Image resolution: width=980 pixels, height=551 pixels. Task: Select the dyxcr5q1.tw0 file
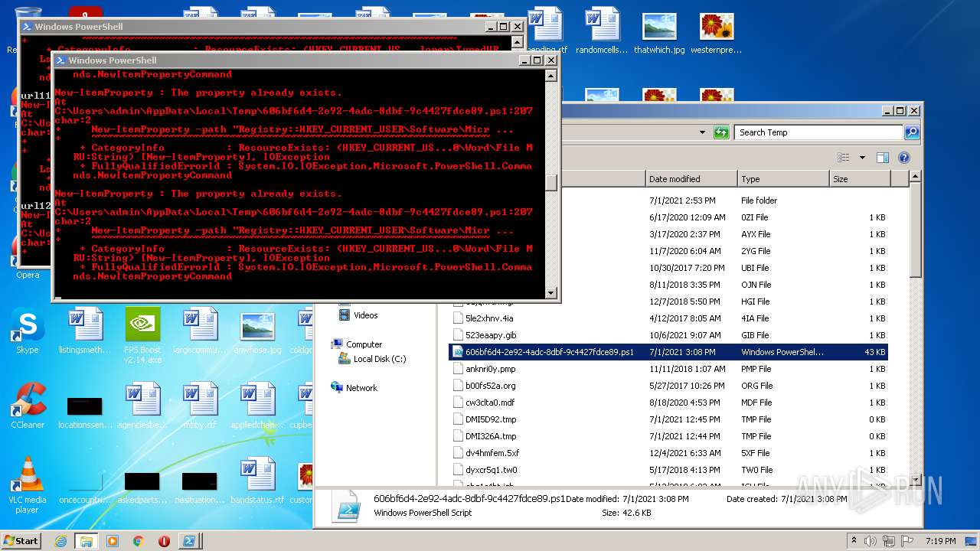coord(668,470)
